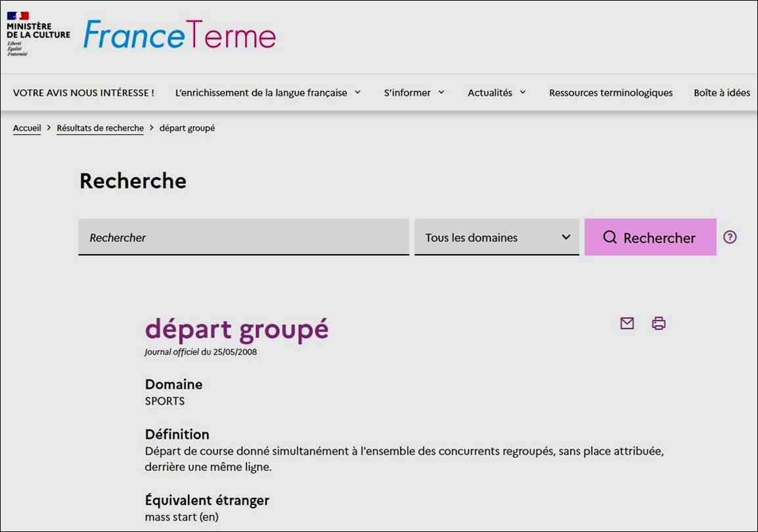Send the départ groupé entry by email
Screen dimensions: 758x532
click(627, 323)
